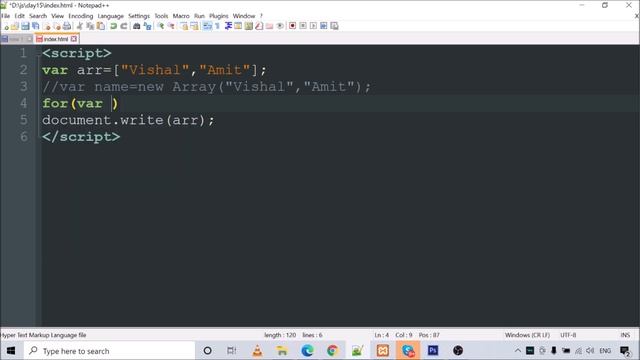Toggle synchronize vertical scrolling
Image resolution: width=640 pixels, height=360 pixels.
tap(184, 26)
